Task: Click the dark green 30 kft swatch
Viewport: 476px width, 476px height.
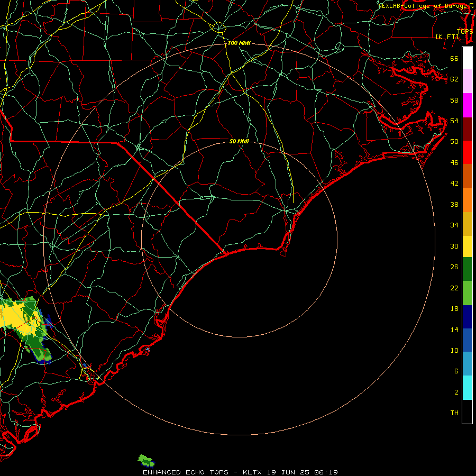Action: pos(467,269)
